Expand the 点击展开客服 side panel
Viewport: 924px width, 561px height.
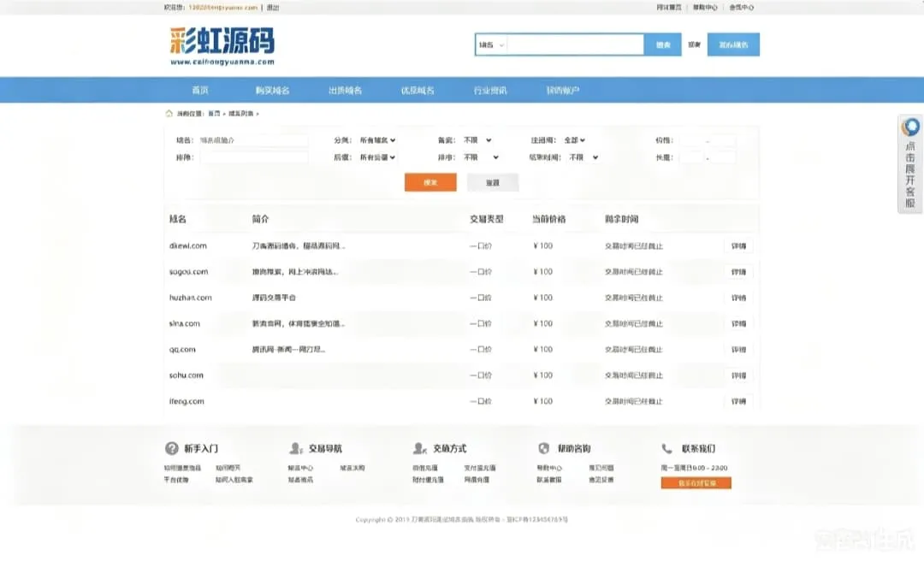910,163
